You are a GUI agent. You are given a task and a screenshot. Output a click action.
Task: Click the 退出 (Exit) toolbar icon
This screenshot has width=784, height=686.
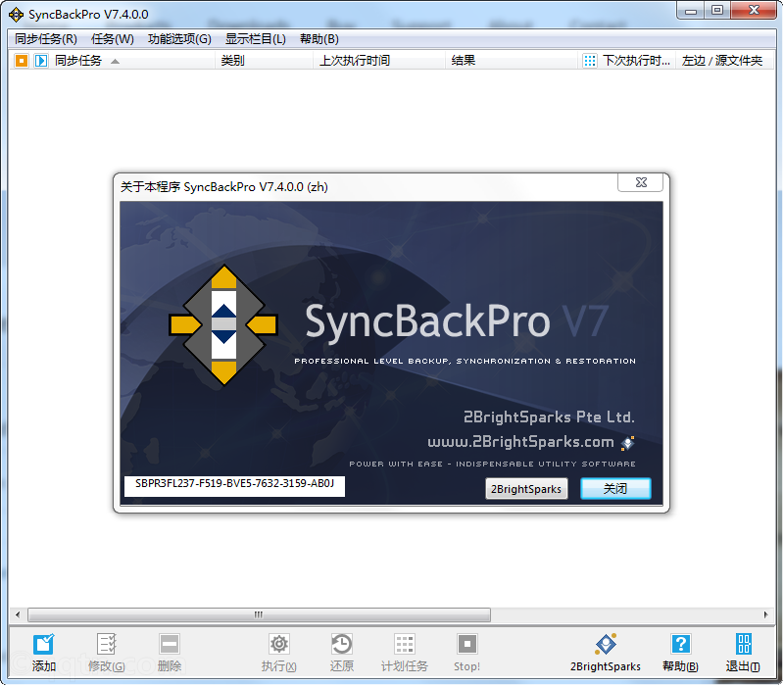[743, 644]
